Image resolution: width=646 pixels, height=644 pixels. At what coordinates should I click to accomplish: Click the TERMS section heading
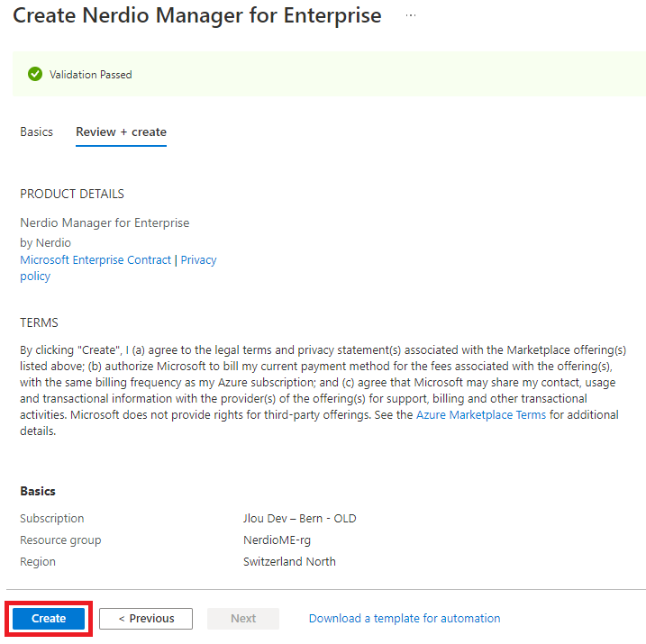click(39, 322)
